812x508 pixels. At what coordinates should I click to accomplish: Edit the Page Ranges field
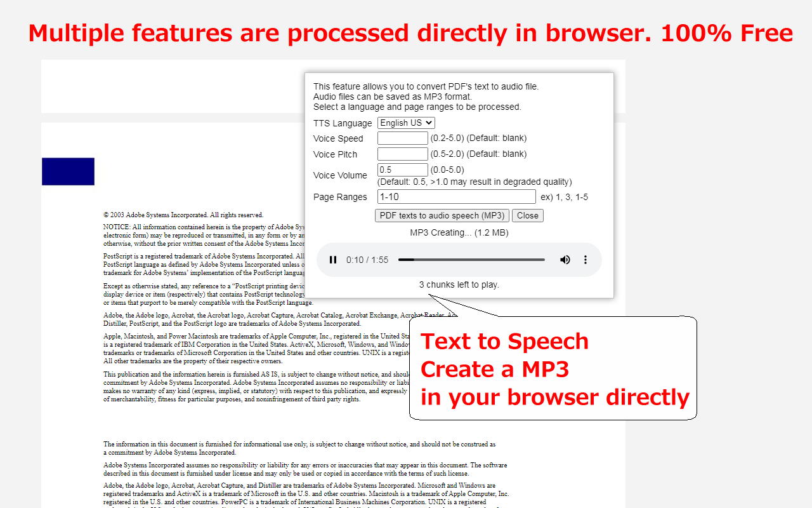pyautogui.click(x=457, y=197)
